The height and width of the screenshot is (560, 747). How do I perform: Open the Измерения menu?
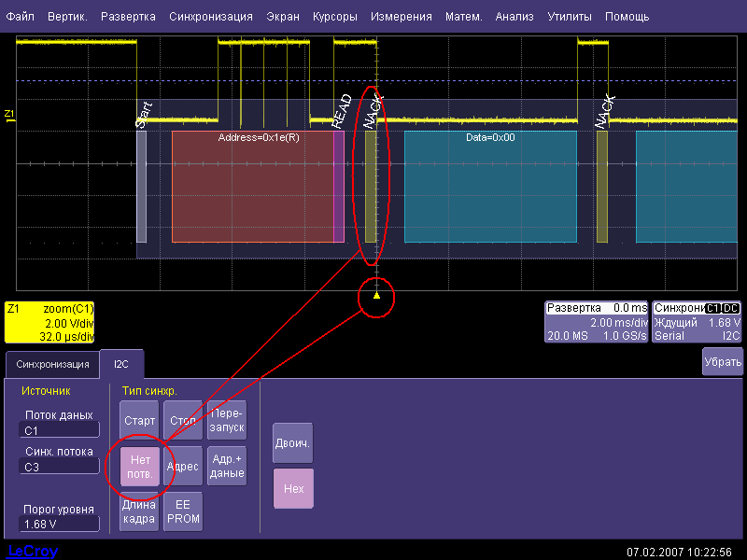[x=401, y=17]
